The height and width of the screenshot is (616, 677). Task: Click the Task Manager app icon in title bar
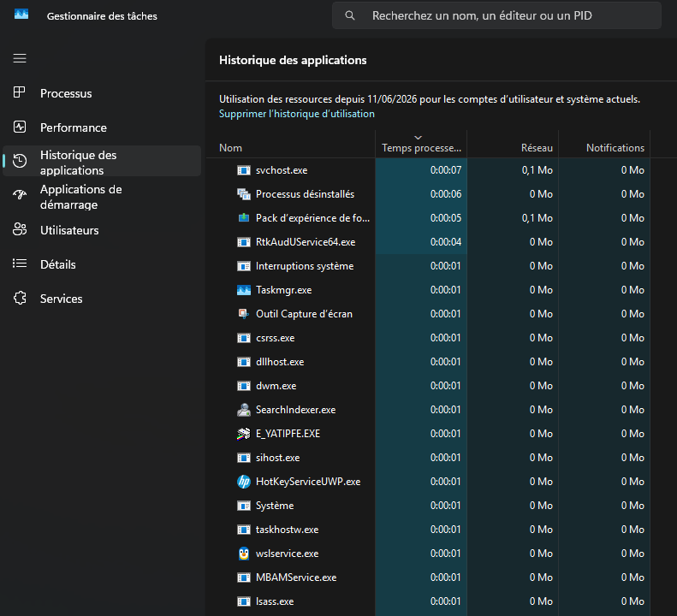[x=21, y=15]
